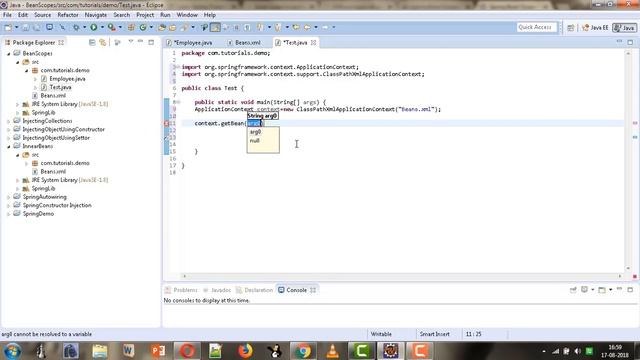Expand the SpringAutowiring project
The height and width of the screenshot is (360, 640).
pos(9,197)
